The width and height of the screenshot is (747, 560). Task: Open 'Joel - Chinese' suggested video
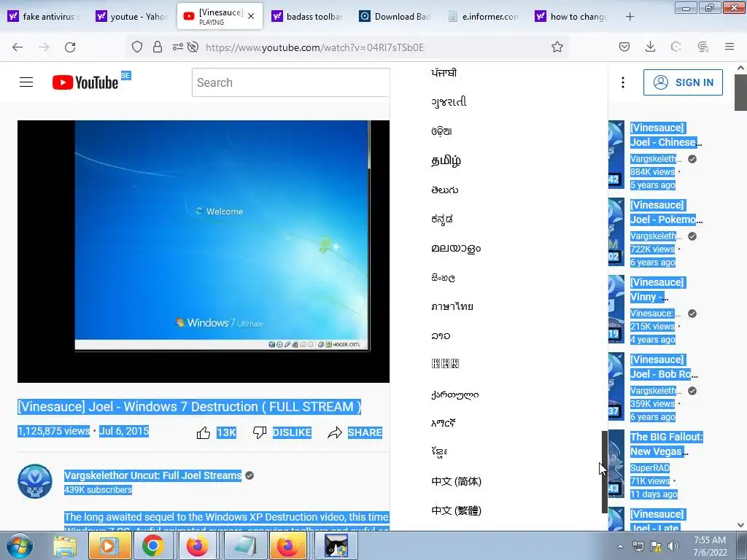point(665,135)
